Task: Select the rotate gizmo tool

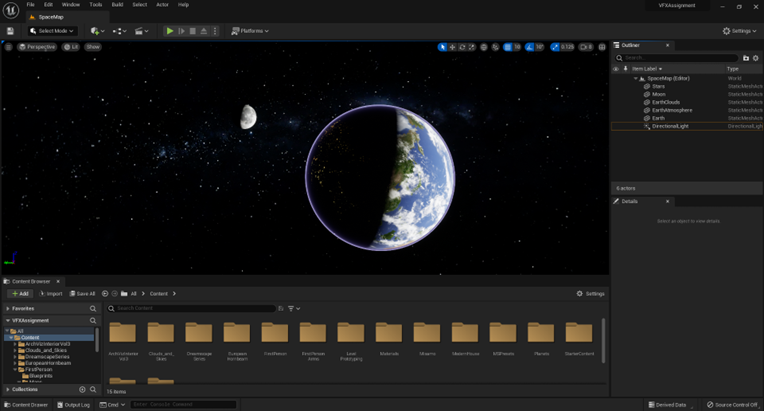Action: coord(462,47)
